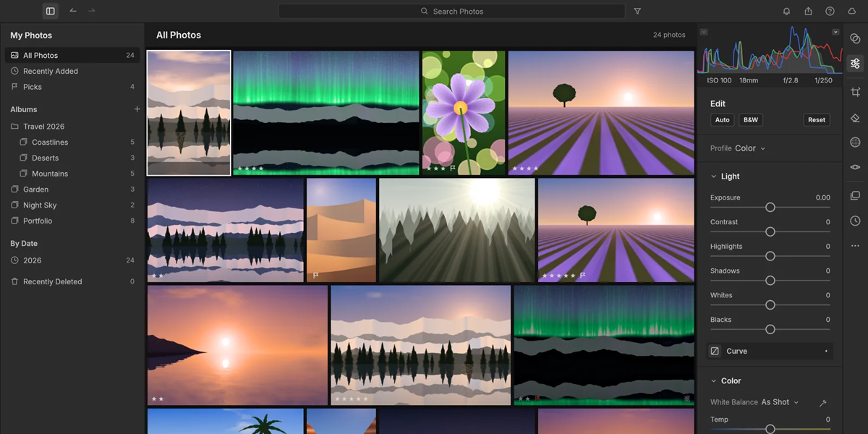
Task: Toggle the left sidebar panel
Action: point(50,11)
